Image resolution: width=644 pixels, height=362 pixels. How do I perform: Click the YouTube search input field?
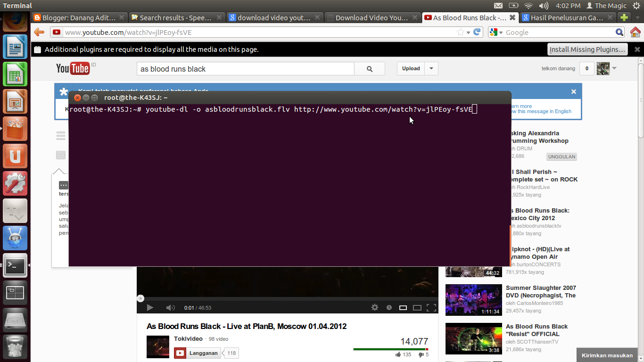[245, 69]
